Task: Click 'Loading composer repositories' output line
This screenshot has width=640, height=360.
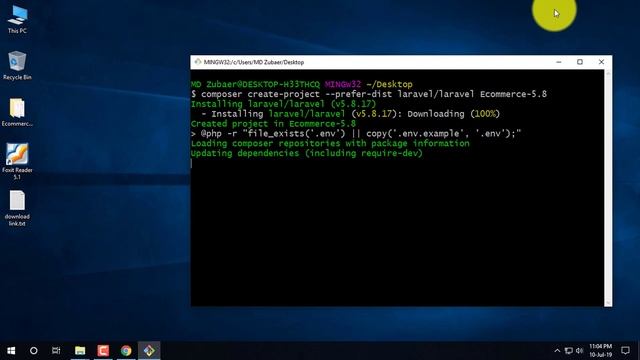Action: [x=330, y=143]
